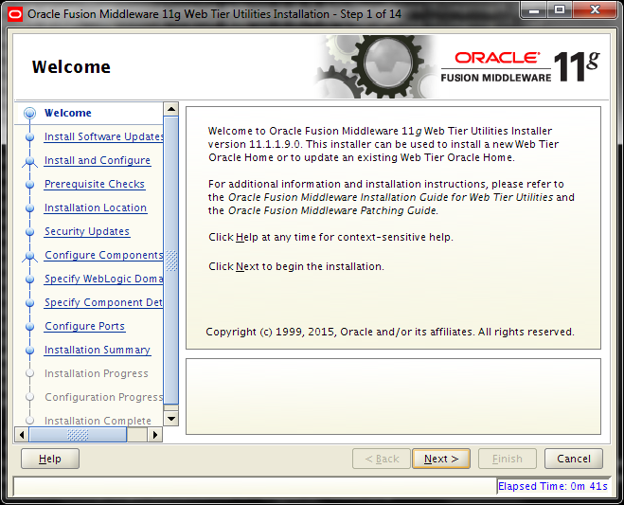Click the step list scroll right arrow

click(155, 435)
